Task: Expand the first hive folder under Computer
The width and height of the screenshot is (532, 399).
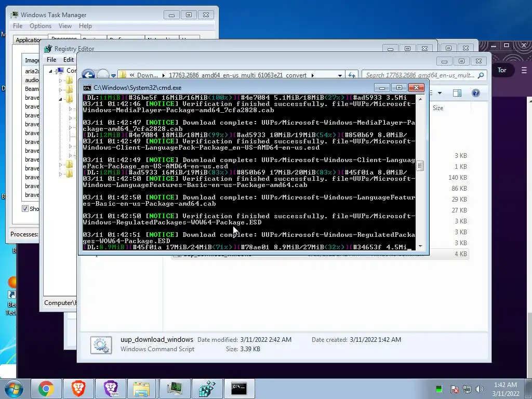Action: click(x=60, y=81)
